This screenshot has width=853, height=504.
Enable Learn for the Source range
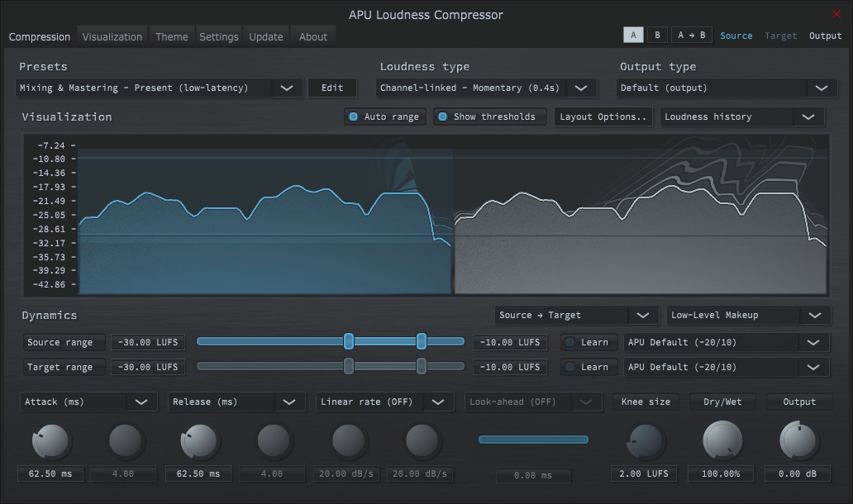589,341
